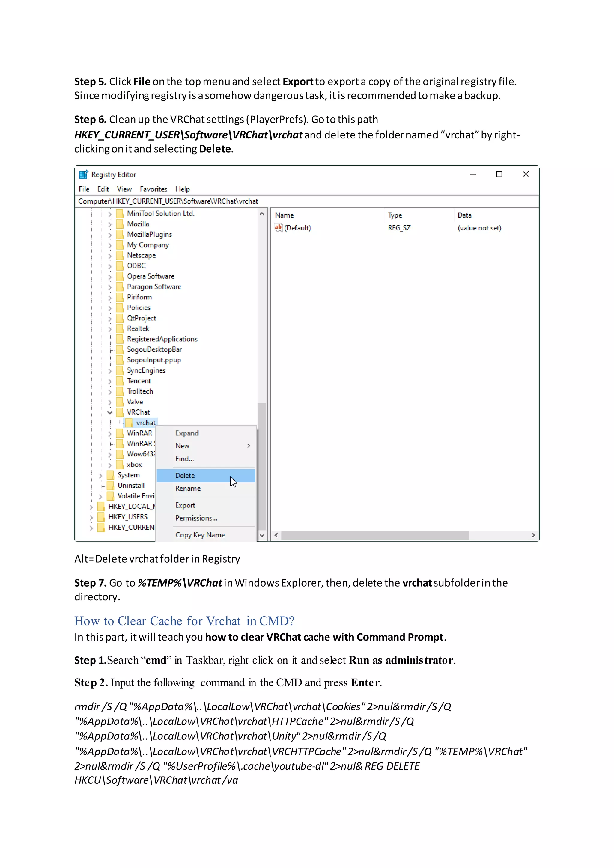Click the Tencent folder icon
The width and height of the screenshot is (614, 868).
[x=120, y=381]
